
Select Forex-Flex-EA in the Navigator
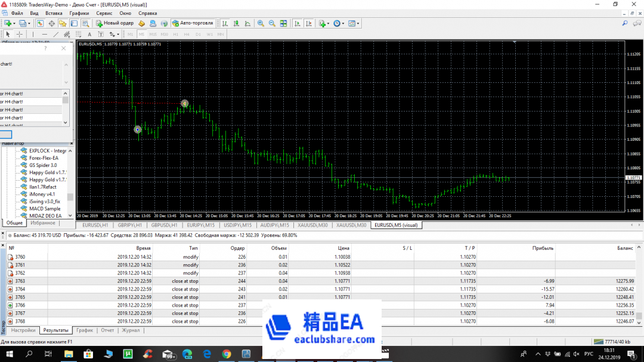click(43, 158)
